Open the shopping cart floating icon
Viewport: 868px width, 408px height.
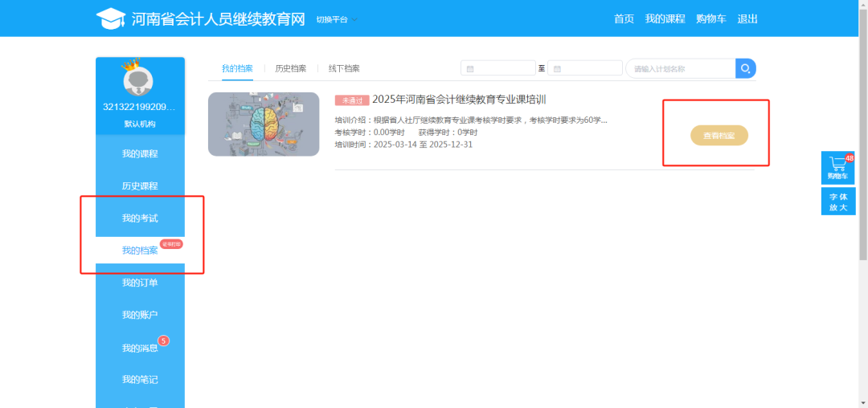[837, 167]
